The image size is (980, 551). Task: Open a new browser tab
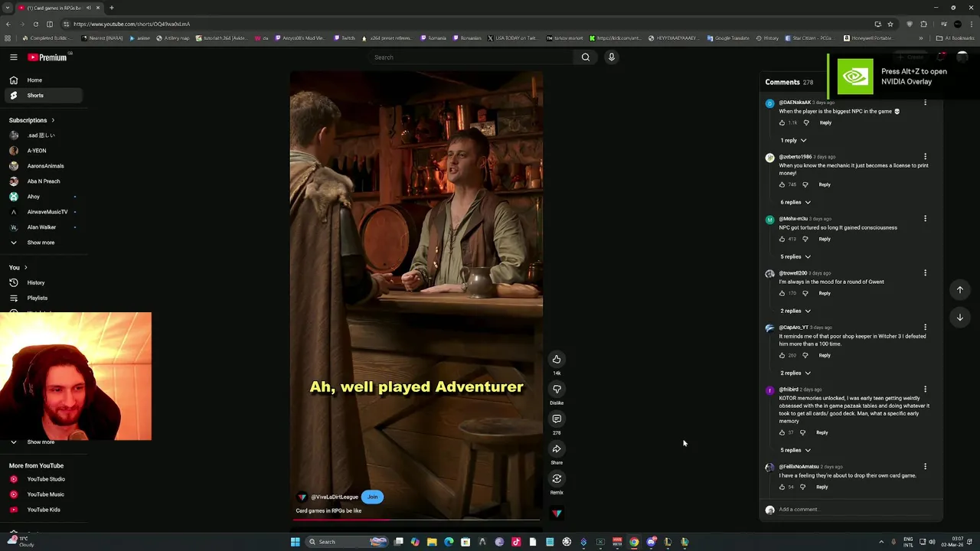[112, 8]
